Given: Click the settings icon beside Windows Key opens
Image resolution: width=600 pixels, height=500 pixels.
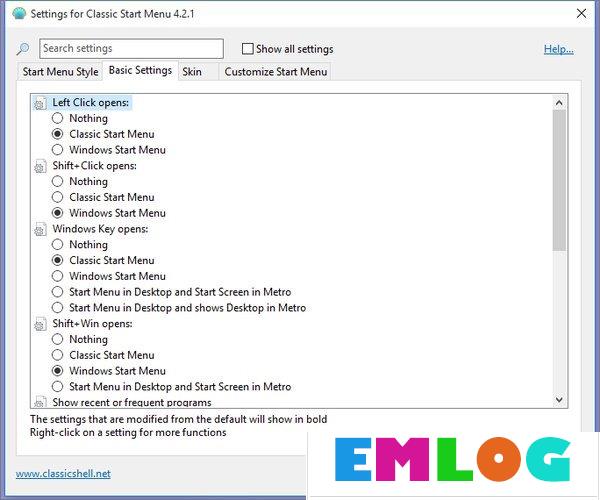Looking at the screenshot, I should tap(40, 230).
